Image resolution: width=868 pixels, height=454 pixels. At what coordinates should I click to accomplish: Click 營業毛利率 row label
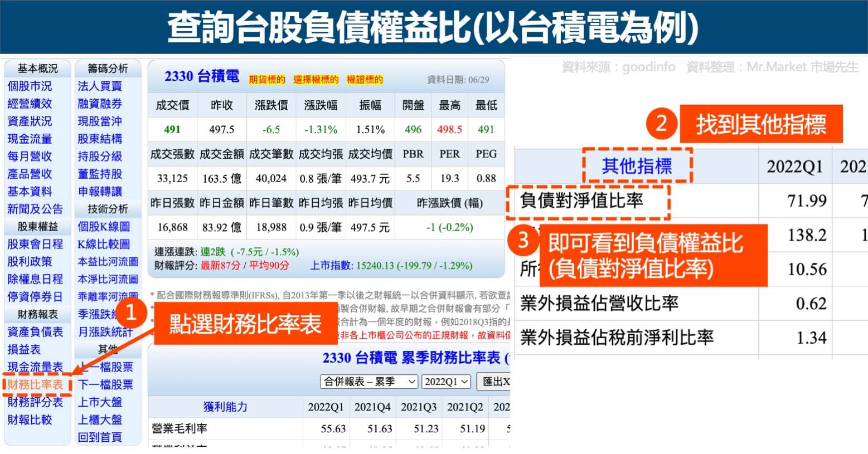pos(180,428)
